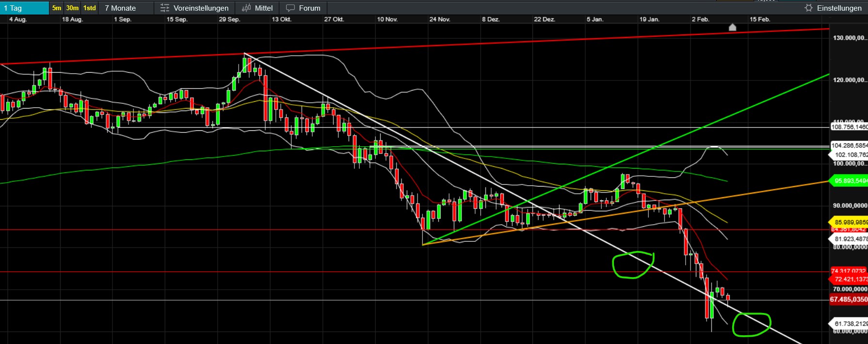Click the green hand-drawn circle at chart bottom right

pyautogui.click(x=751, y=324)
